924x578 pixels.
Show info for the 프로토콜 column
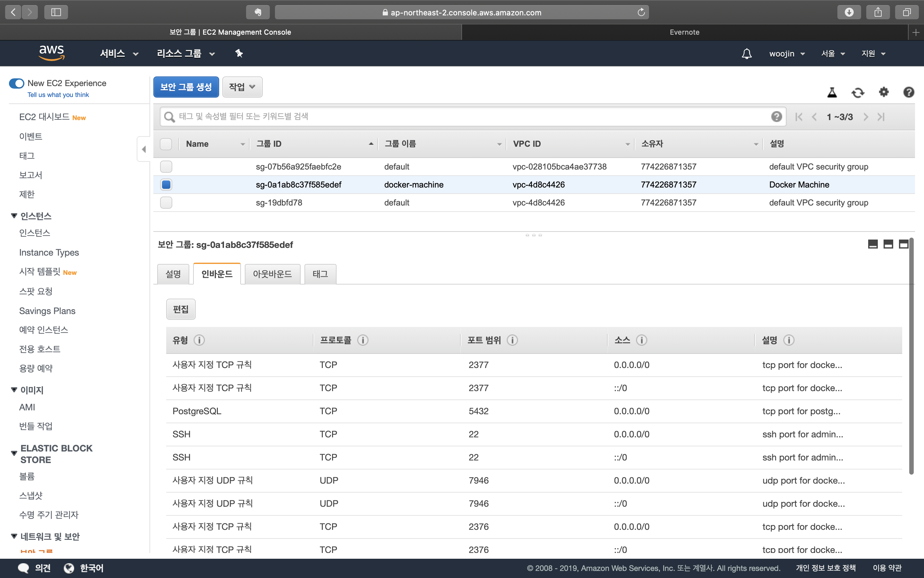pyautogui.click(x=363, y=340)
